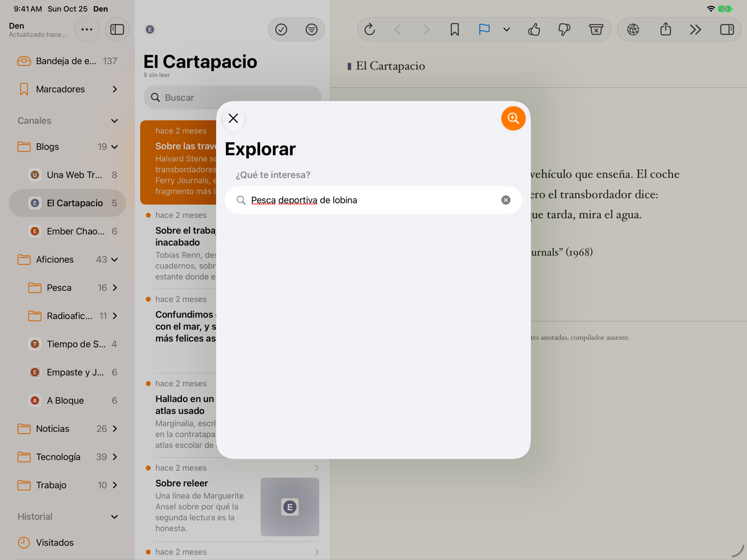The width and height of the screenshot is (747, 560).
Task: Collapse the Blogs folder
Action: click(115, 147)
